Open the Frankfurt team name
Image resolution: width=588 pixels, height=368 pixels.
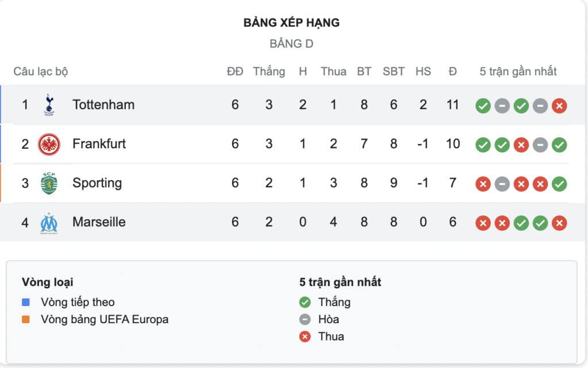(x=99, y=144)
